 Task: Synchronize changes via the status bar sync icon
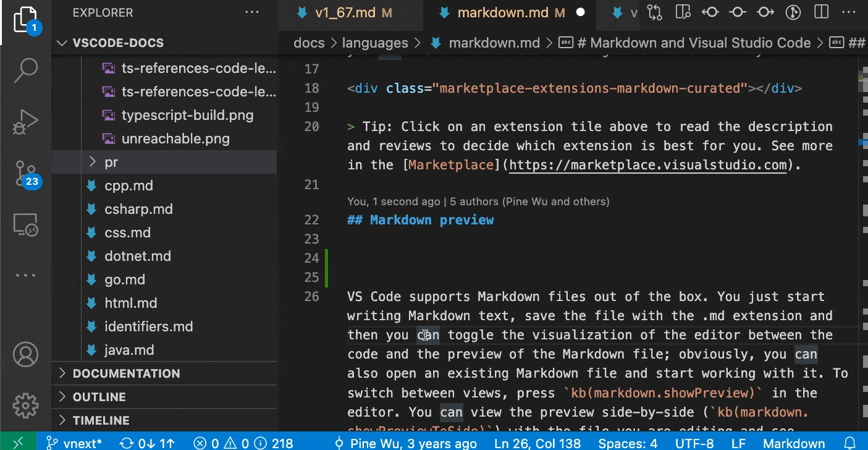coord(146,443)
